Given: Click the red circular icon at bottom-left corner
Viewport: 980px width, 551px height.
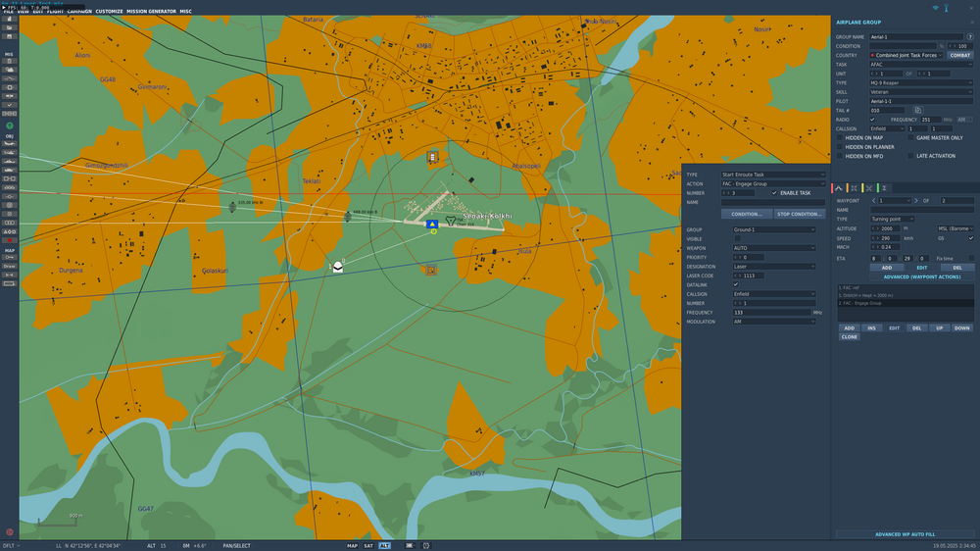Looking at the screenshot, I should tap(10, 532).
